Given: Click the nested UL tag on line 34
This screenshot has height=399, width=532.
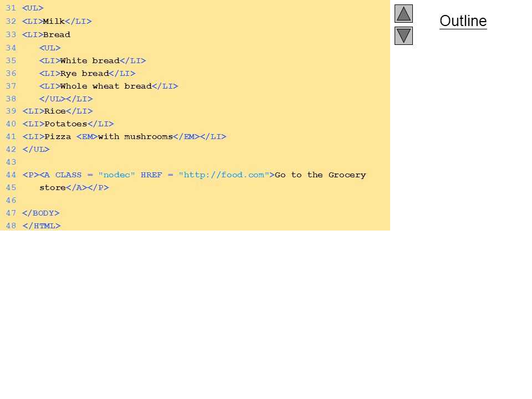Looking at the screenshot, I should 50,48.
